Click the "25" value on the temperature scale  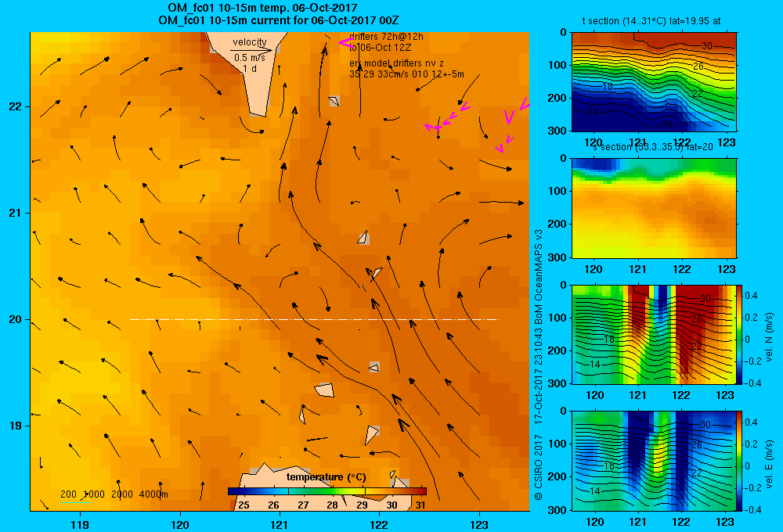[x=244, y=505]
